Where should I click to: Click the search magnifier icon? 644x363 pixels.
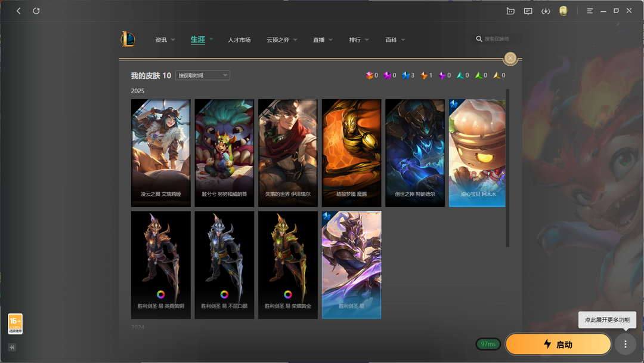coord(479,39)
